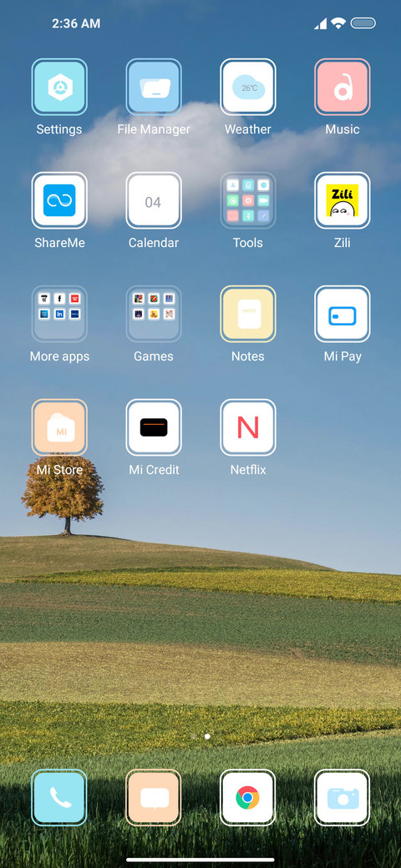This screenshot has height=868, width=401.
Task: Open the Zili app
Action: coord(343,200)
